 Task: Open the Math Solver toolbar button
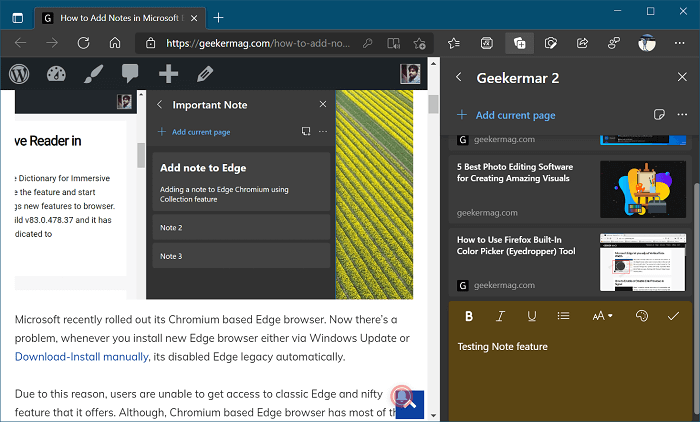tap(487, 43)
